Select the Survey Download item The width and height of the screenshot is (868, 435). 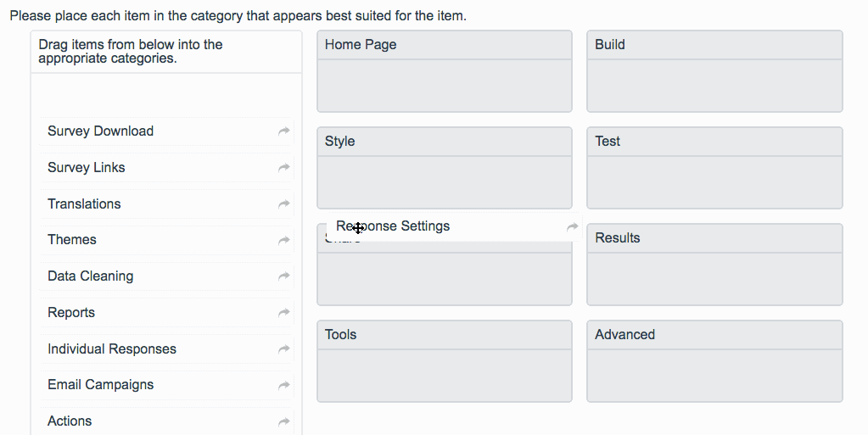(100, 131)
